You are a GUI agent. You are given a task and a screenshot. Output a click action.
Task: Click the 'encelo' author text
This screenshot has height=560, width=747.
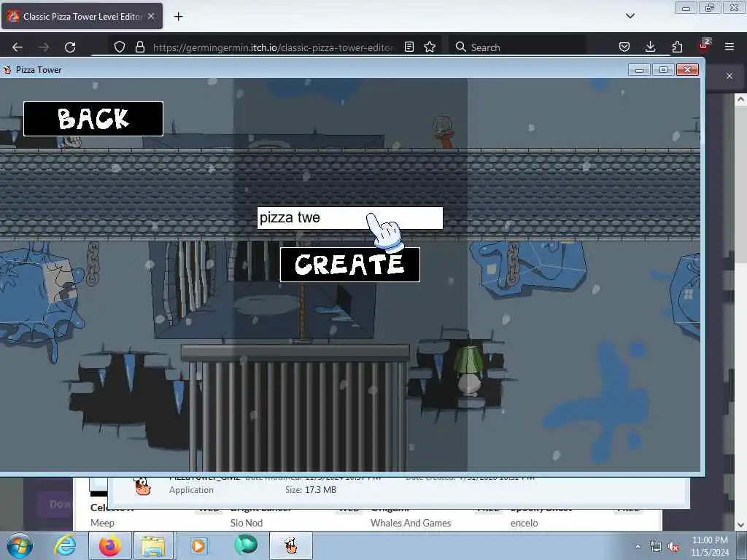coord(524,523)
